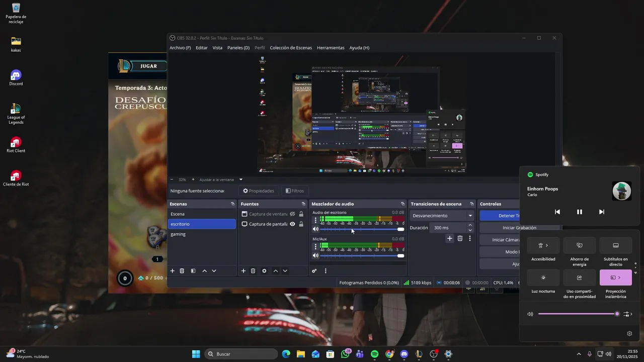The height and width of the screenshot is (362, 644).
Task: Open Paneles (D) menu
Action: coord(238,48)
